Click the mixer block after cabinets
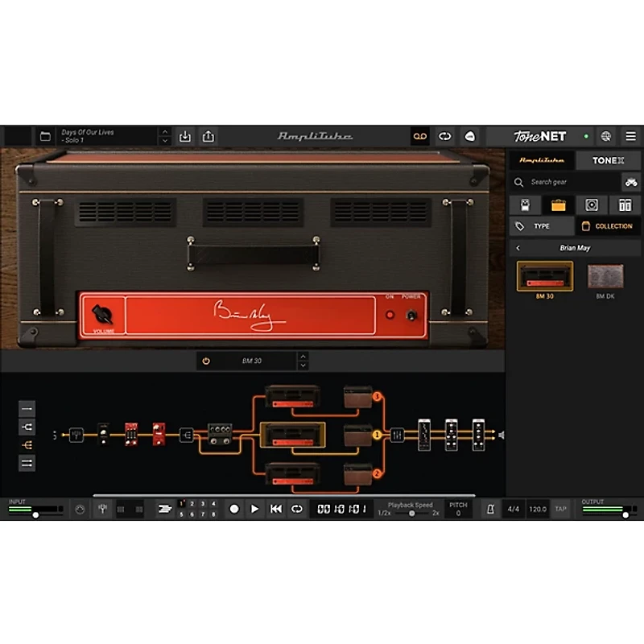The width and height of the screenshot is (644, 644). coord(397,435)
